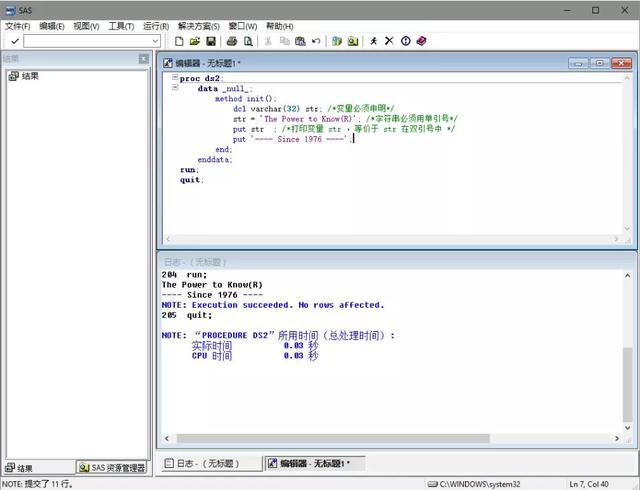This screenshot has height=490, width=640.
Task: Collapse the data _null_ code section
Action: [175, 88]
